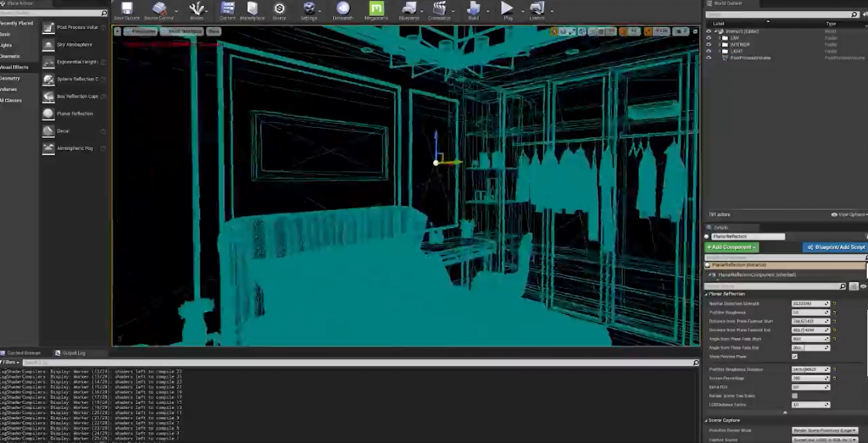868x443 pixels.
Task: Click the Screen Percentage value field
Action: (x=809, y=378)
